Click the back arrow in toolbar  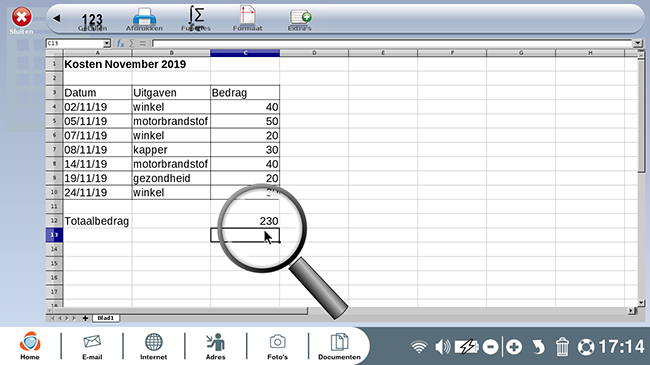(57, 18)
